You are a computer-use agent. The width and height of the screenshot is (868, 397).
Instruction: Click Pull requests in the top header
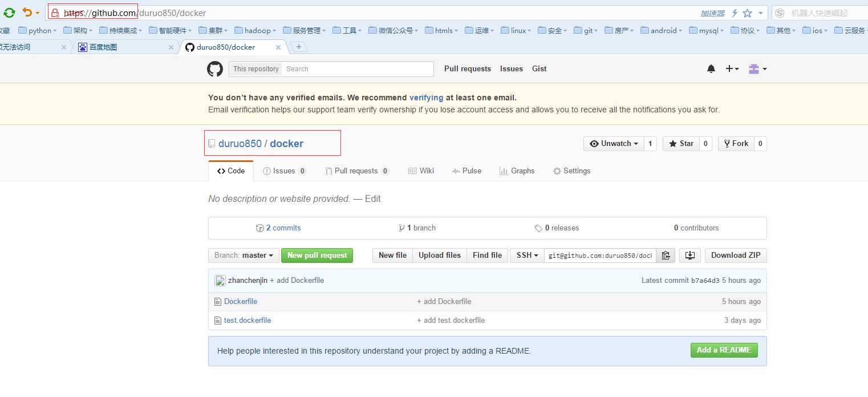[468, 69]
